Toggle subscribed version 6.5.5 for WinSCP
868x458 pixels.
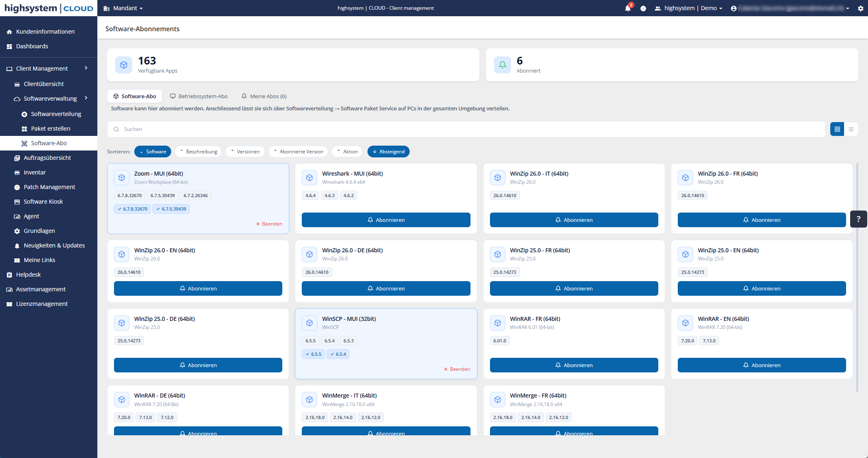click(314, 354)
